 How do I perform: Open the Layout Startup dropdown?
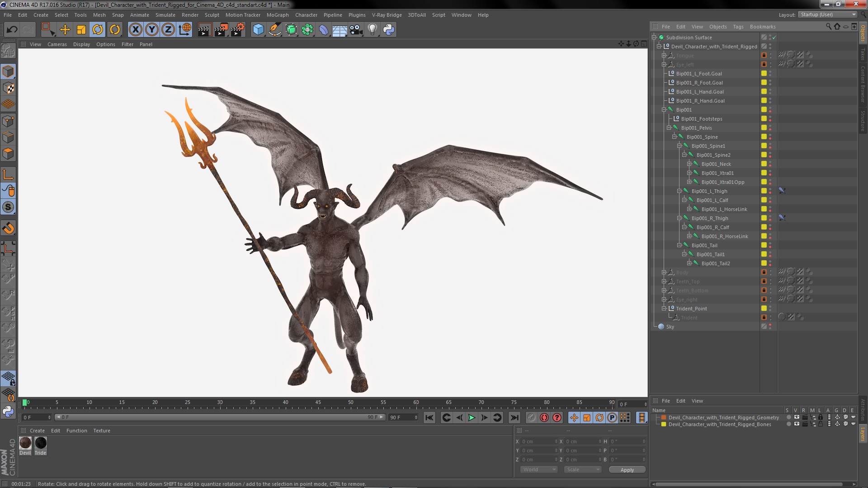tap(827, 14)
